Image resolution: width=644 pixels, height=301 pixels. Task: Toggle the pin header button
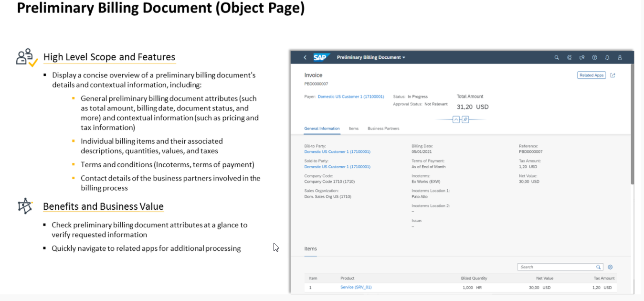[465, 119]
